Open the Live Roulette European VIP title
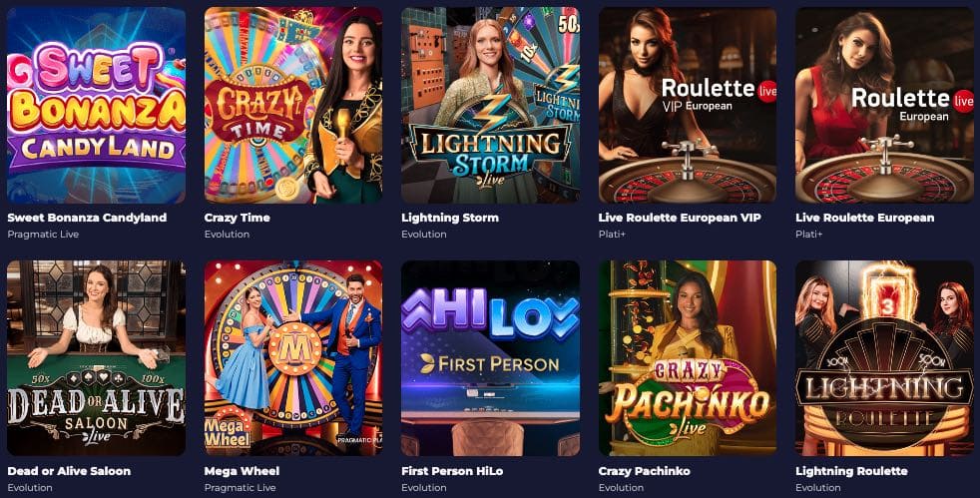The height and width of the screenshot is (498, 980). 680,219
